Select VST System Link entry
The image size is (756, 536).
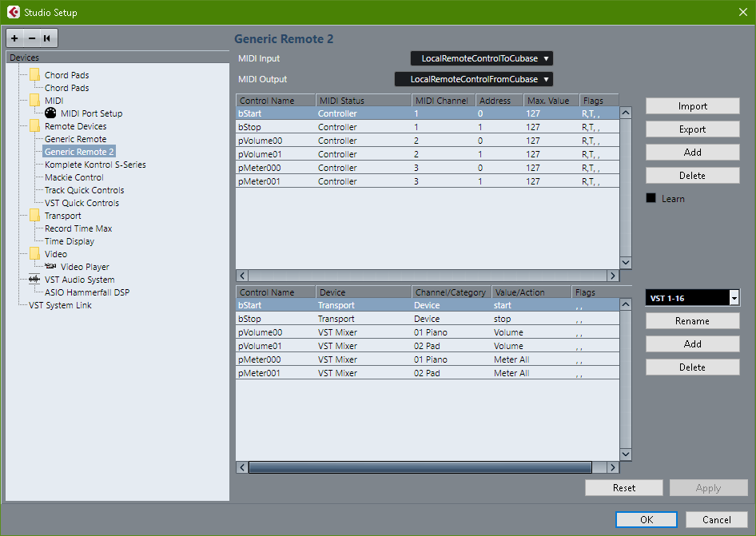click(x=60, y=305)
